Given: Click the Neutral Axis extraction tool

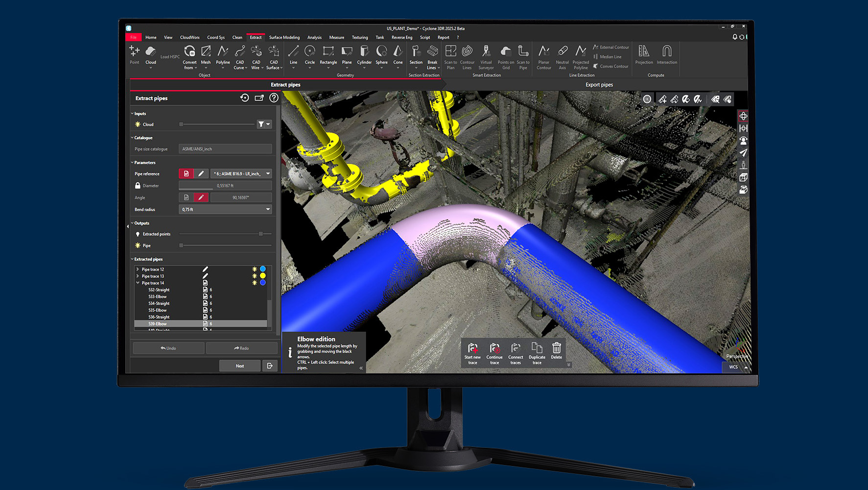Looking at the screenshot, I should (563, 57).
